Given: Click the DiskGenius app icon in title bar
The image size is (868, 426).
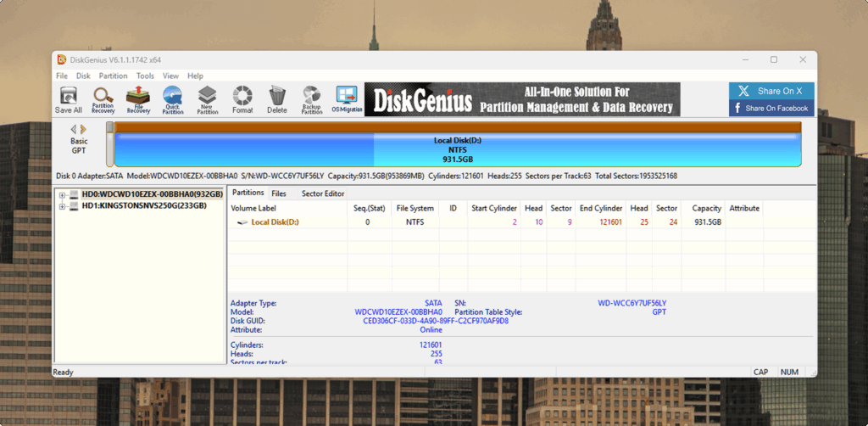Looking at the screenshot, I should click(62, 60).
